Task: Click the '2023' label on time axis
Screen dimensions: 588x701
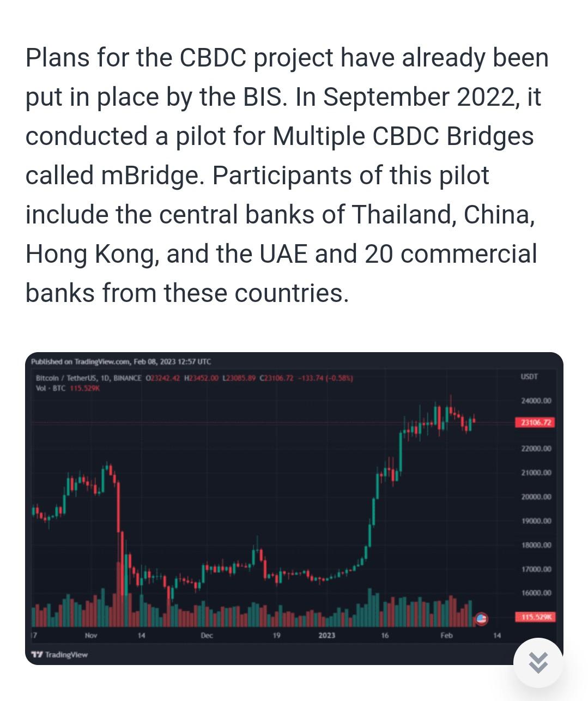Action: tap(327, 636)
